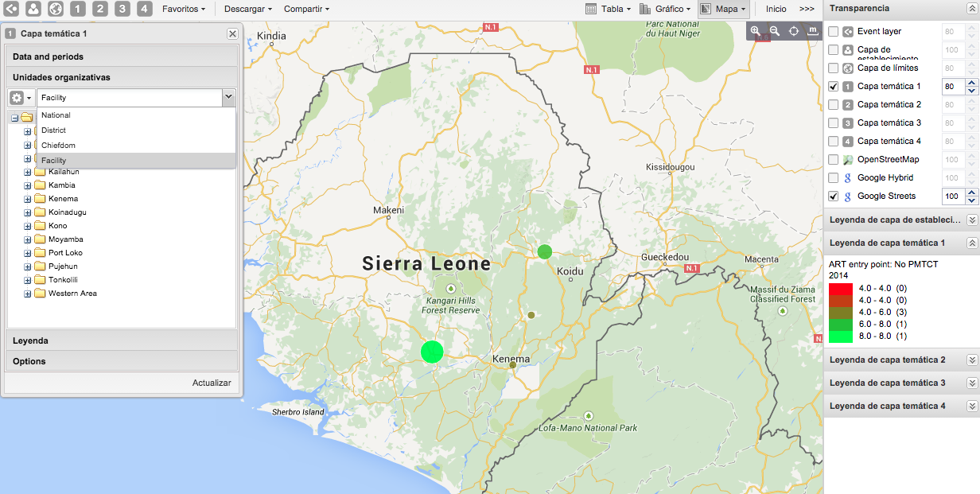Expand Leyenda de capa temática 2 panel

pos(971,360)
